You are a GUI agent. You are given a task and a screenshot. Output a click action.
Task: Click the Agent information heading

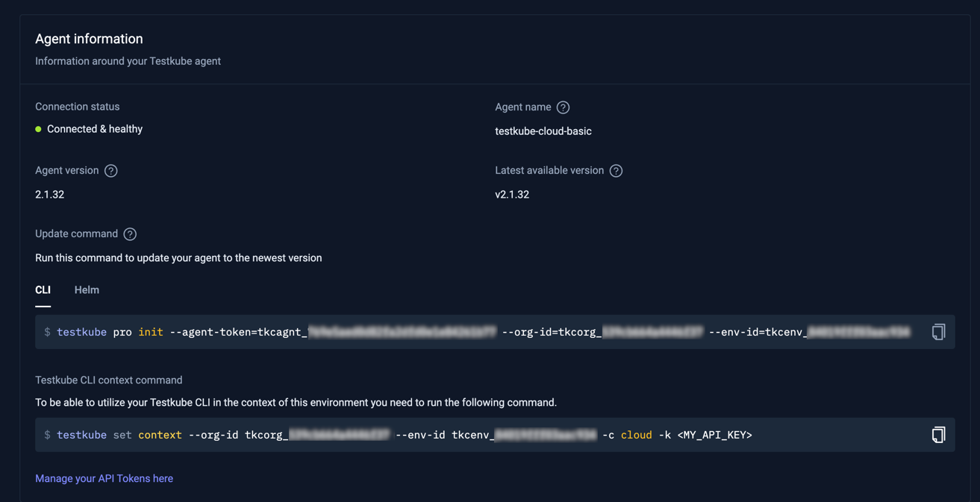pyautogui.click(x=89, y=39)
